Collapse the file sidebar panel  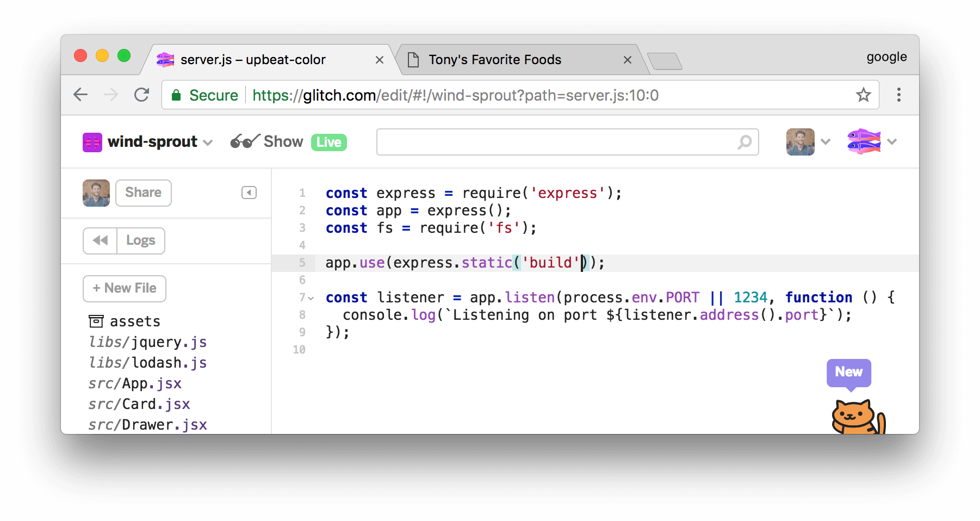[249, 193]
